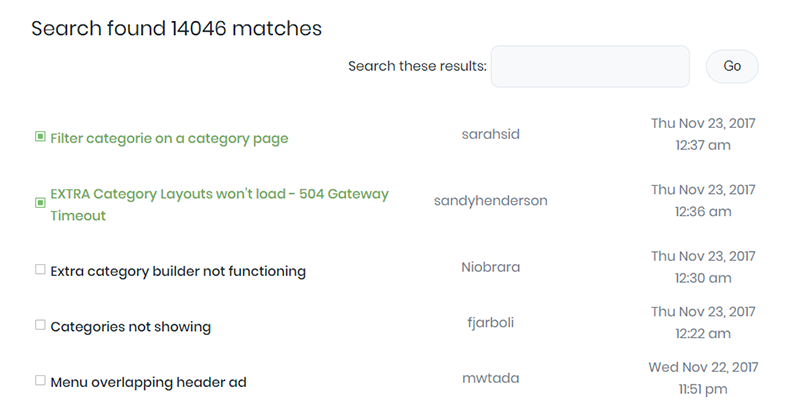
Task: Open the Categories not showing topic
Action: pos(131,327)
